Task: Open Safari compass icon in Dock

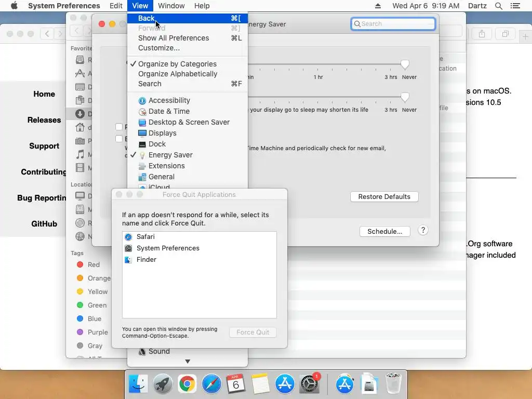Action: [x=211, y=384]
